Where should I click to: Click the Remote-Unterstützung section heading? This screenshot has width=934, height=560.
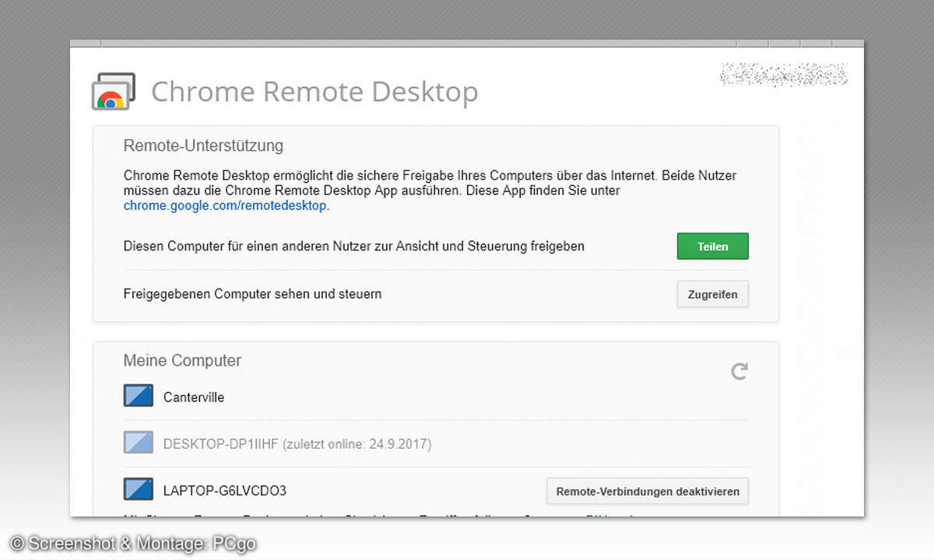[x=203, y=145]
